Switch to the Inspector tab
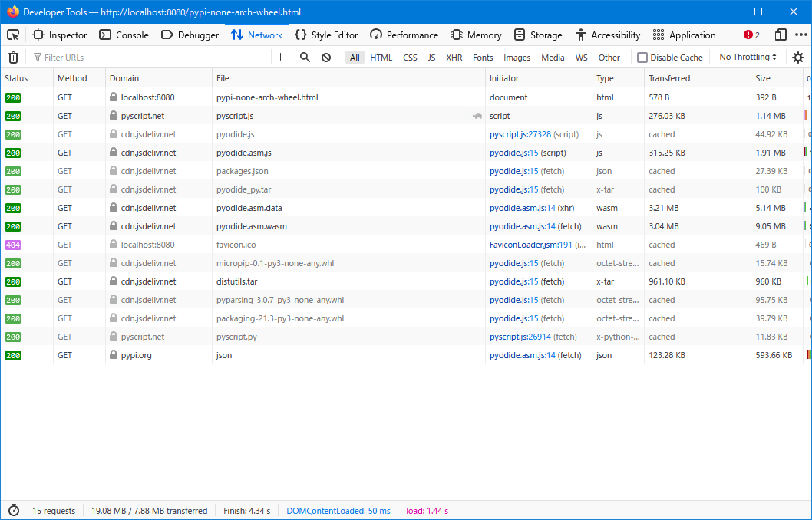The height and width of the screenshot is (520, 812). (x=60, y=35)
